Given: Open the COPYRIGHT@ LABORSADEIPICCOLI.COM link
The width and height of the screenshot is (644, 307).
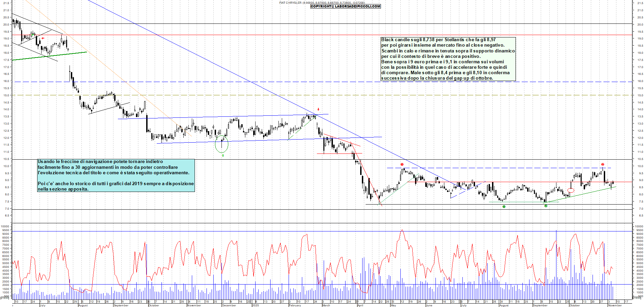Looking at the screenshot, I should (x=345, y=6).
